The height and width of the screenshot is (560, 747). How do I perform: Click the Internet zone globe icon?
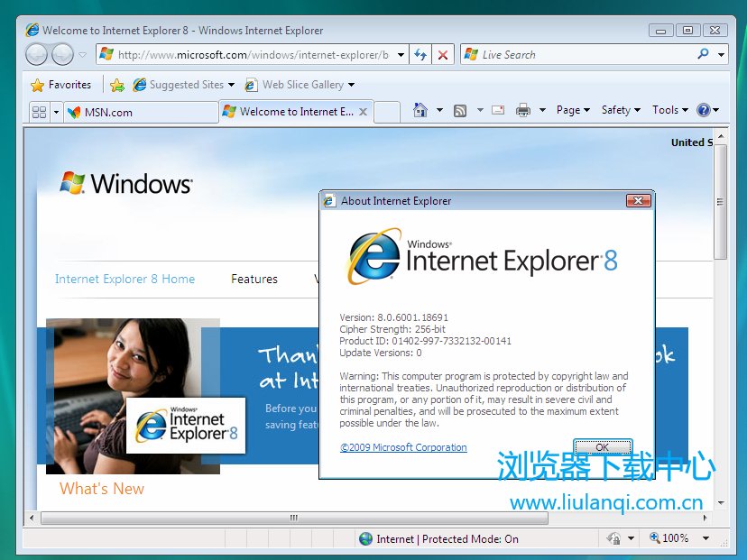pos(366,538)
